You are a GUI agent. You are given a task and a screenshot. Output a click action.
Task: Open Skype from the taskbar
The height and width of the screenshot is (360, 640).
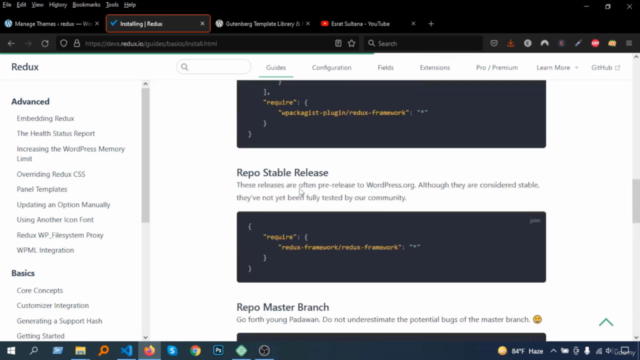coord(172,351)
